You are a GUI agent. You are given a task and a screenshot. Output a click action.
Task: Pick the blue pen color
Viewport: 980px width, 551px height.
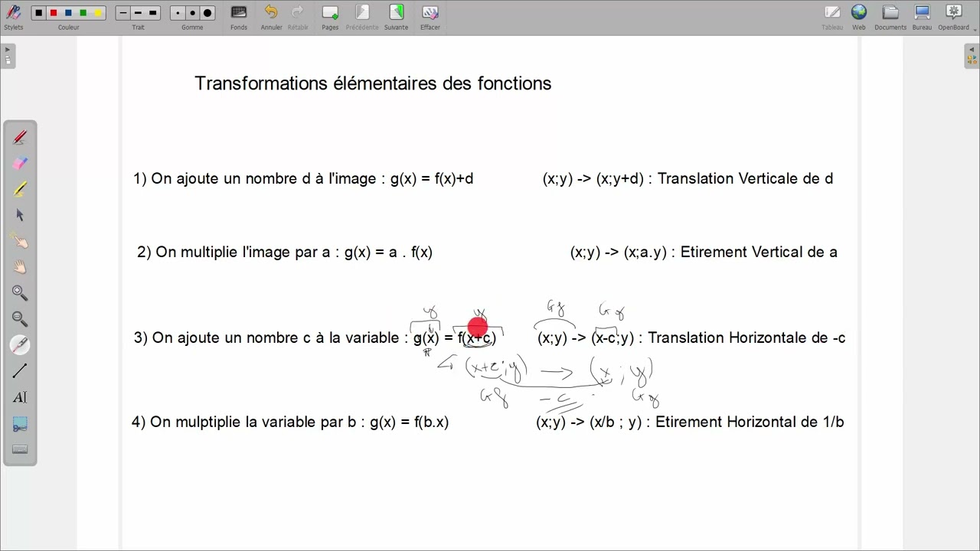68,13
